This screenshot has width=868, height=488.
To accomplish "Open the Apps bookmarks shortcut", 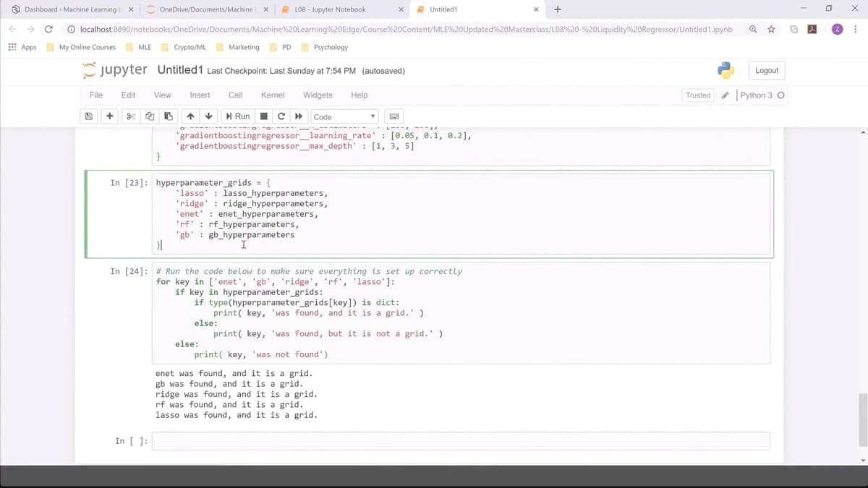I will point(23,47).
